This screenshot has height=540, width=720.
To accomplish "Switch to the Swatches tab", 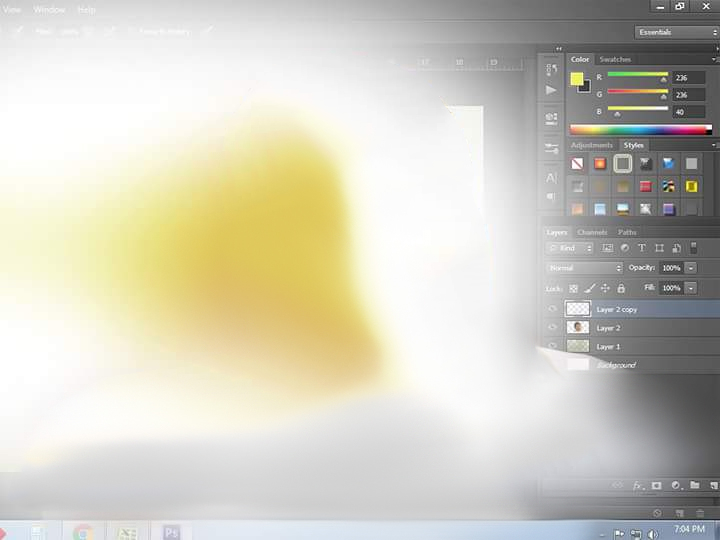I will (x=615, y=59).
